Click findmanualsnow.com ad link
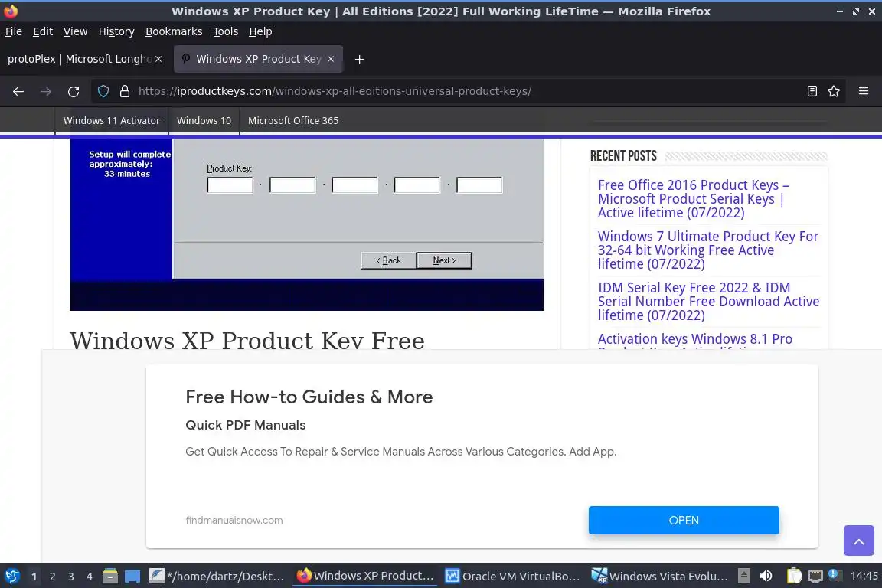The image size is (882, 588). point(234,521)
